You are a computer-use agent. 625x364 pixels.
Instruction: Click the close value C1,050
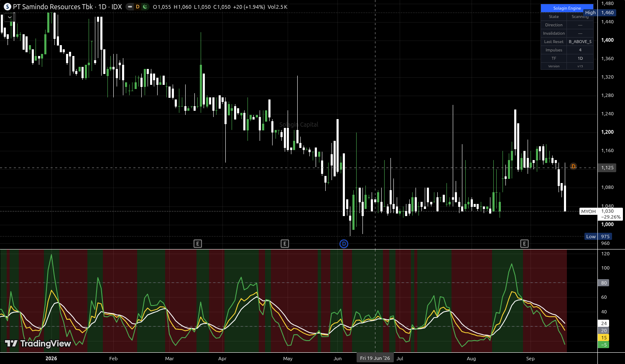click(222, 7)
